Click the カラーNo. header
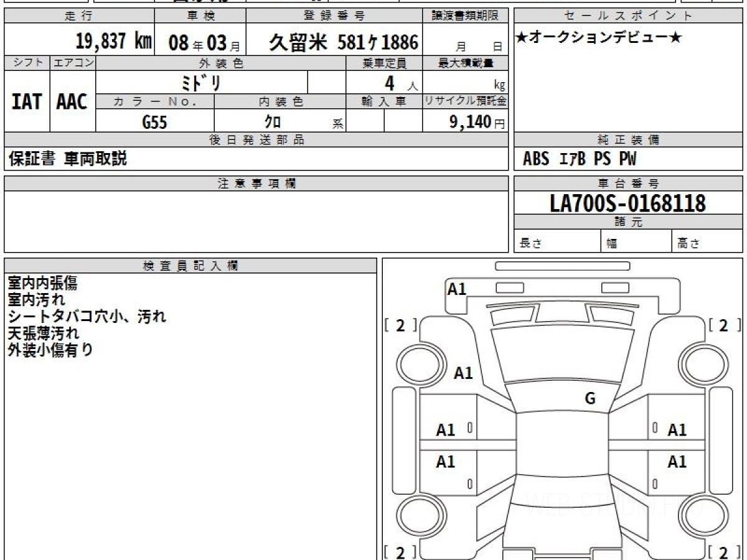Image resolution: width=747 pixels, height=560 pixels. [155, 101]
